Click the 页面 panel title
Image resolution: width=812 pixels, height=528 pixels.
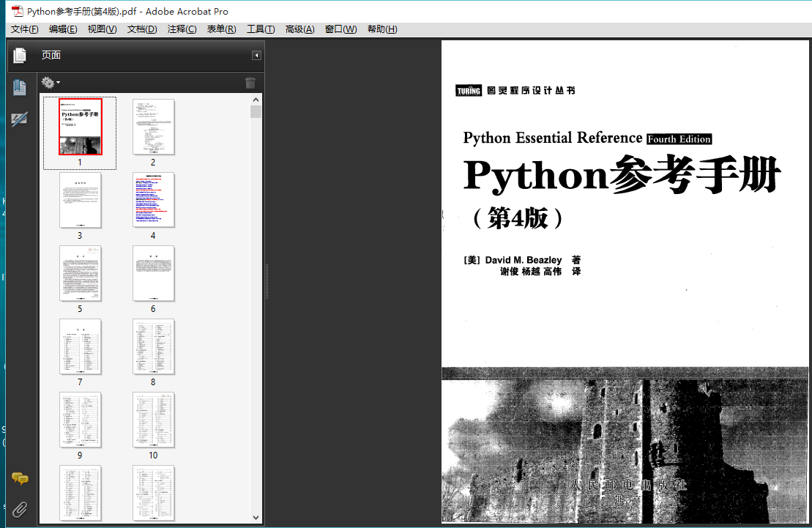[51, 55]
